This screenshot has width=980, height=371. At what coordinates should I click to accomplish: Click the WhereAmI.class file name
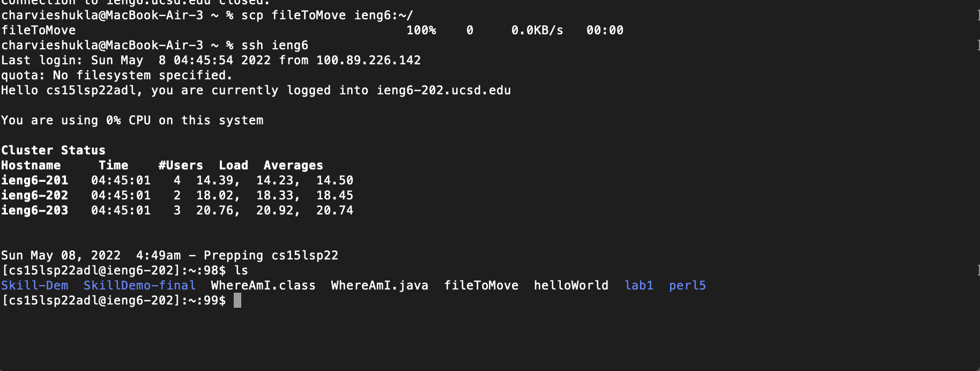click(263, 285)
